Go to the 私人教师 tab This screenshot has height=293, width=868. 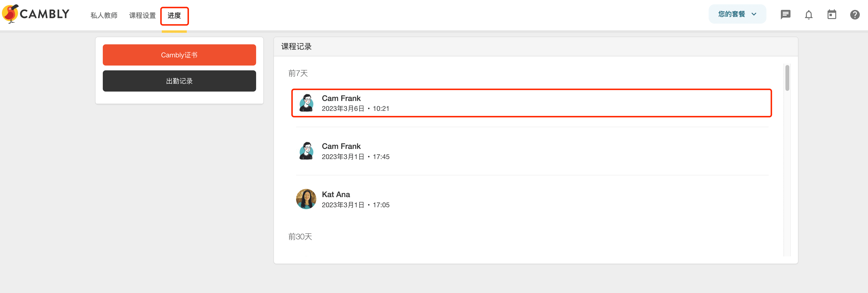104,15
